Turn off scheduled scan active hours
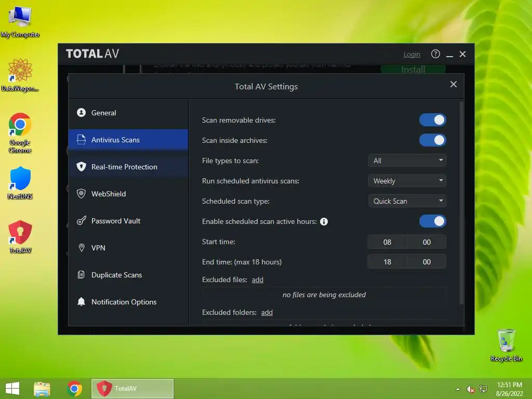 click(x=433, y=221)
